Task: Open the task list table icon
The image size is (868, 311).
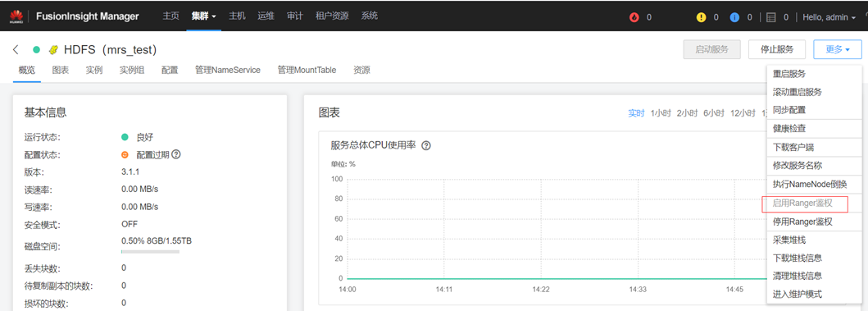Action: pyautogui.click(x=771, y=17)
